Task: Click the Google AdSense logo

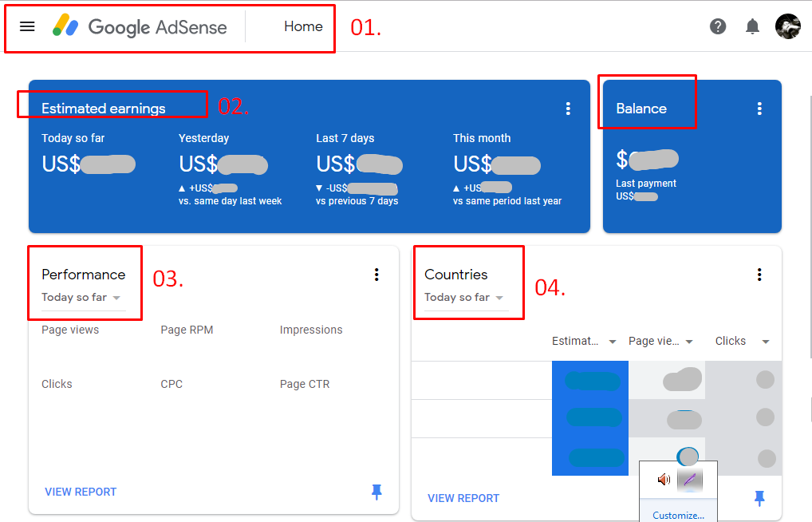Action: tap(140, 26)
